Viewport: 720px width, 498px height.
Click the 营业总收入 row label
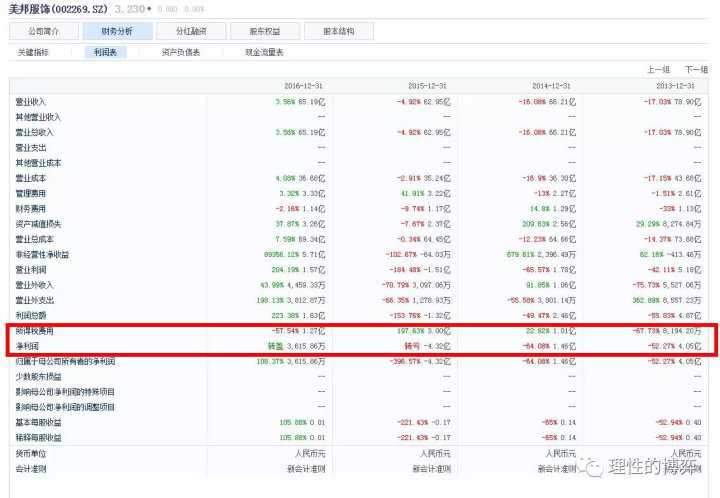click(x=34, y=132)
